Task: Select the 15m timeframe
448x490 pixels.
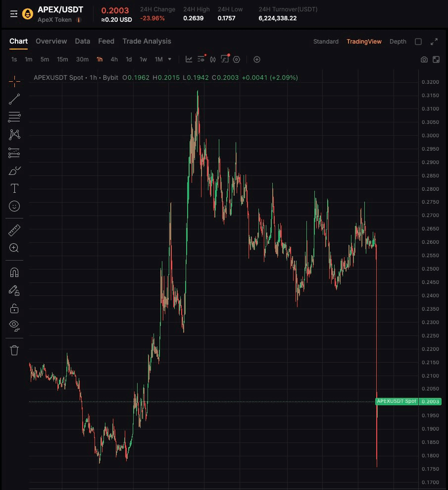Action: 62,59
